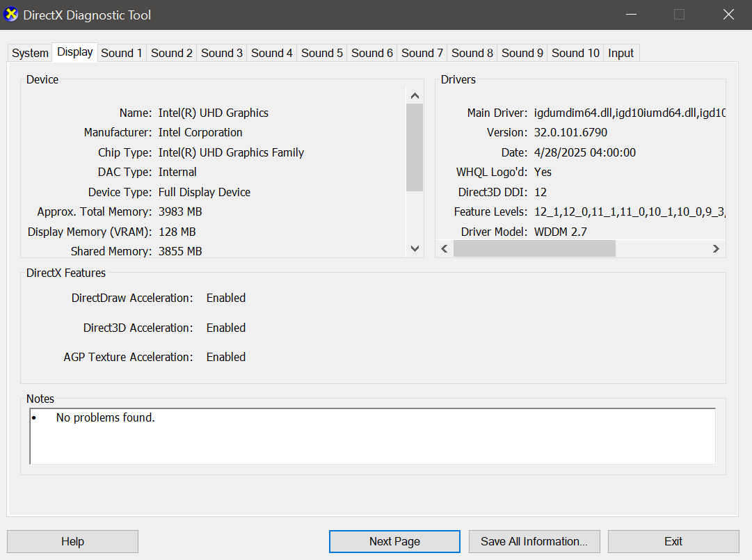The width and height of the screenshot is (752, 560).
Task: Click 'Full Display Device' value
Action: (x=205, y=192)
